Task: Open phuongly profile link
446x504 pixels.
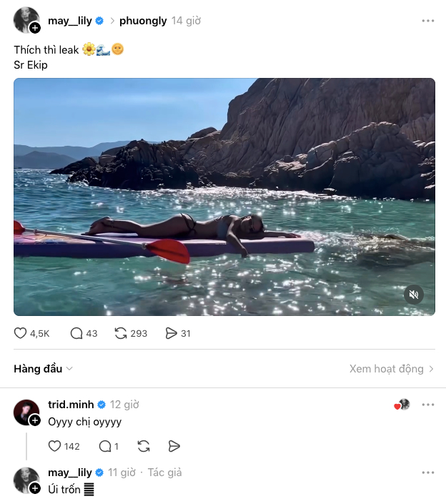Action: pyautogui.click(x=143, y=21)
